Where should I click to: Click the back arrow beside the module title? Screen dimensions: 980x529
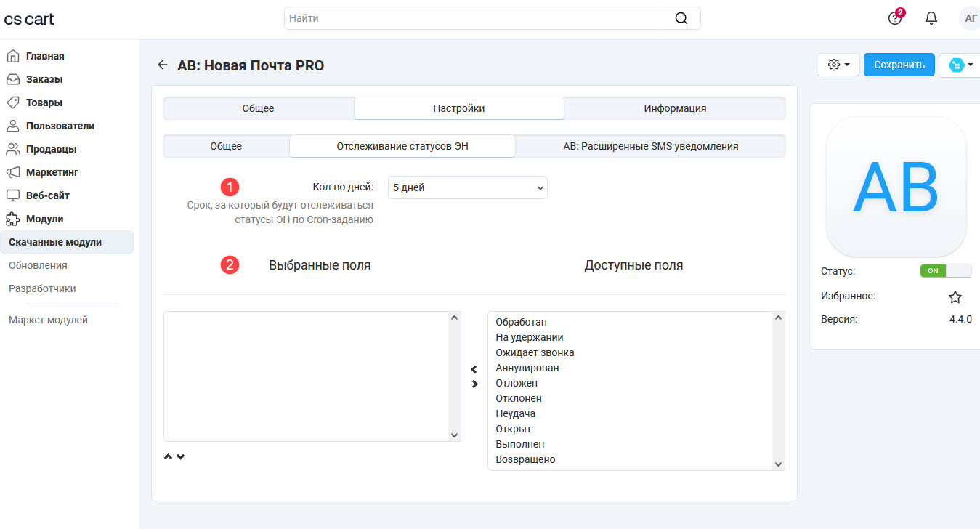[x=162, y=65]
